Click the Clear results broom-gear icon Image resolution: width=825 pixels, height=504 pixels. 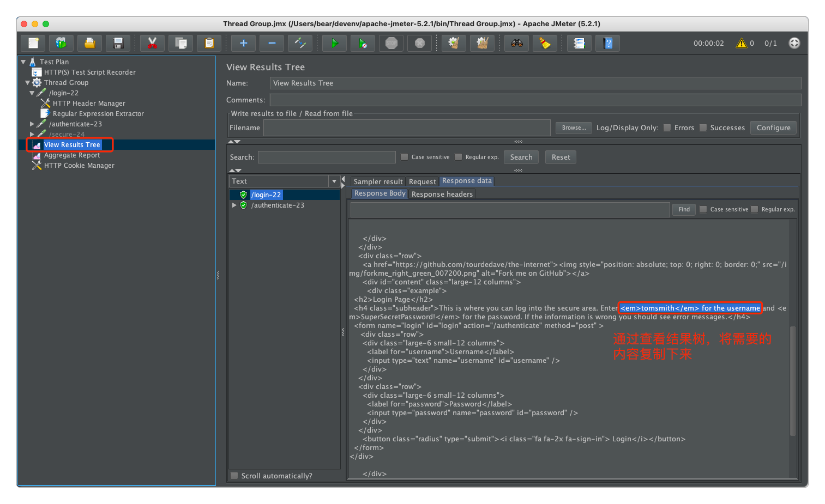tap(454, 43)
